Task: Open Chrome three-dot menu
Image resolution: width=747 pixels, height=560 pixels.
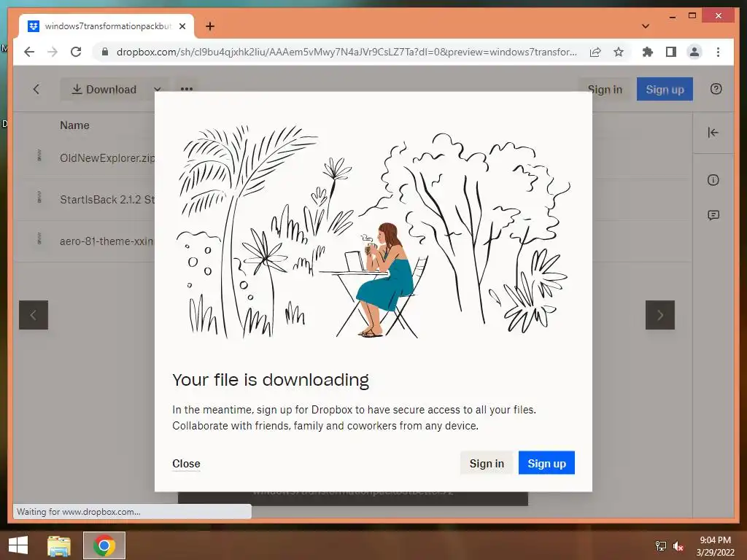Action: coord(718,52)
